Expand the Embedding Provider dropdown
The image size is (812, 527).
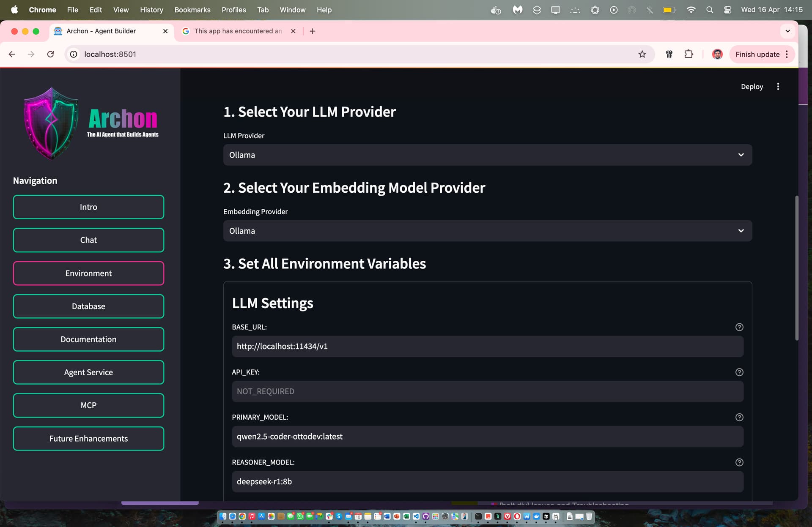pos(488,231)
